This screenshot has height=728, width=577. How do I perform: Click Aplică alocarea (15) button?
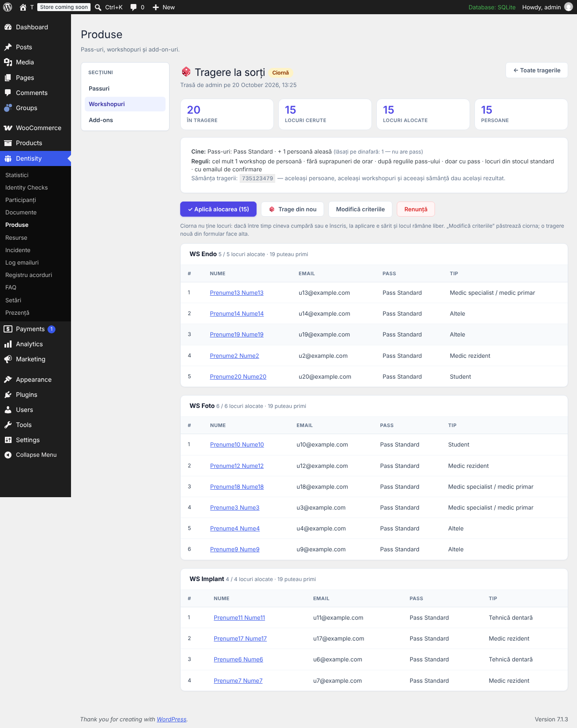218,209
